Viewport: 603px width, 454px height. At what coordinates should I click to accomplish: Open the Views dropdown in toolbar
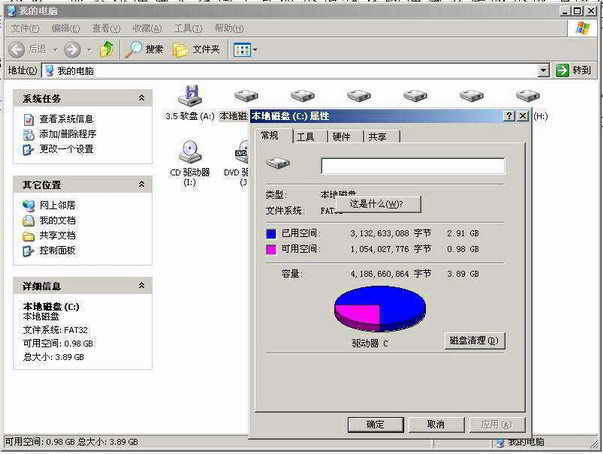(x=244, y=49)
